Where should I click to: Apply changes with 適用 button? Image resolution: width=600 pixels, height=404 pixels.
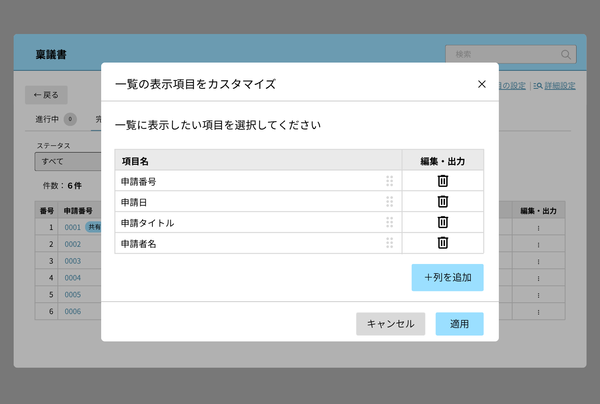click(x=459, y=324)
